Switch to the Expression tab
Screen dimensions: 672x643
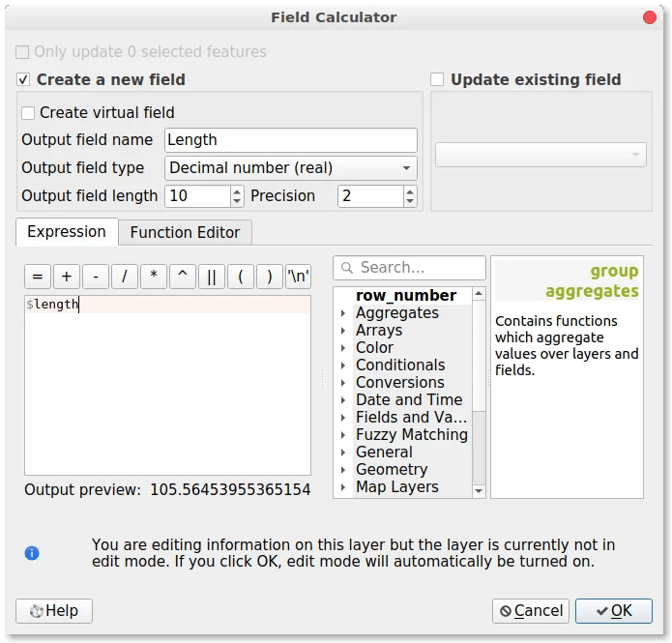pyautogui.click(x=67, y=232)
